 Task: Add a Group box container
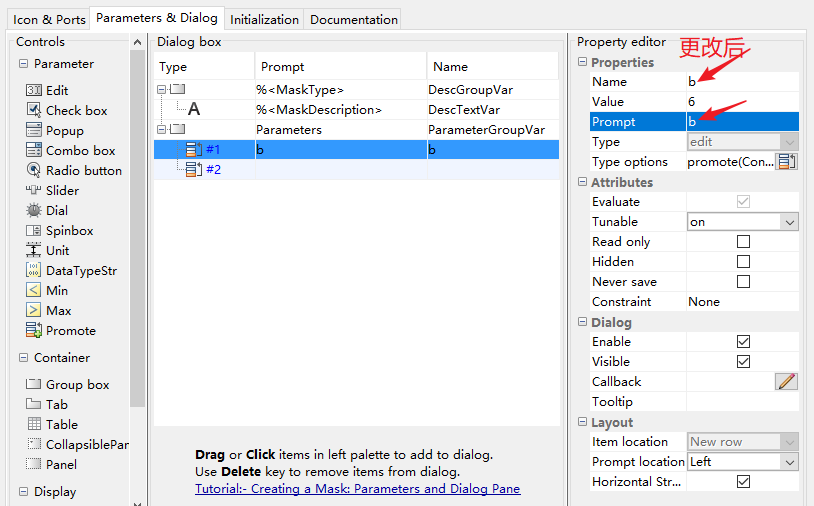[x=67, y=385]
